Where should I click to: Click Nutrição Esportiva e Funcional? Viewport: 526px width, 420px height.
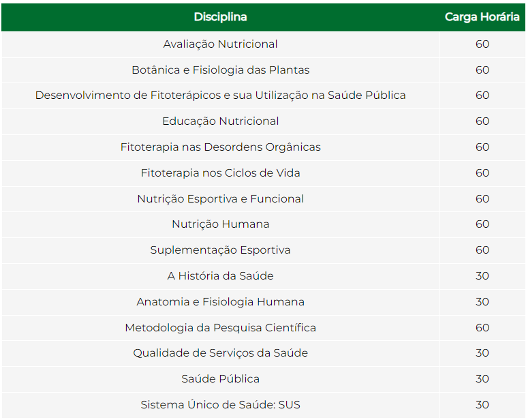pos(220,199)
